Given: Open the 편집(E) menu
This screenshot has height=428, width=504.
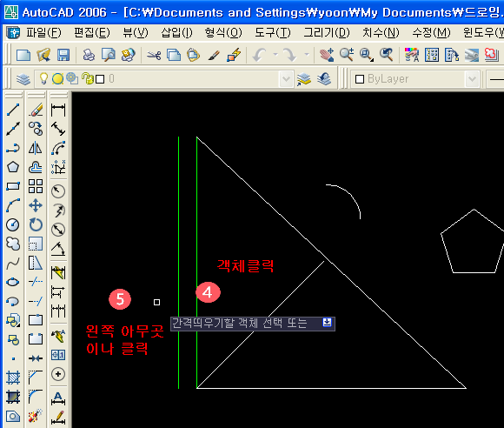Looking at the screenshot, I should [x=92, y=32].
